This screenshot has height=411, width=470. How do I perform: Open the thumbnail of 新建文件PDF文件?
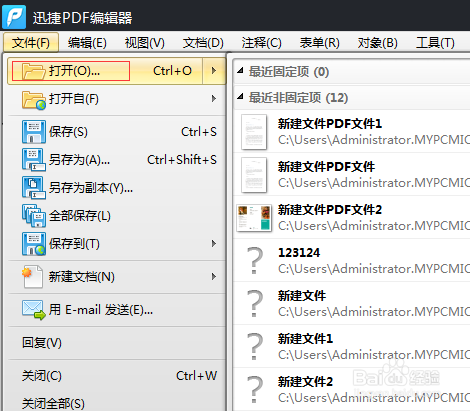click(x=254, y=175)
